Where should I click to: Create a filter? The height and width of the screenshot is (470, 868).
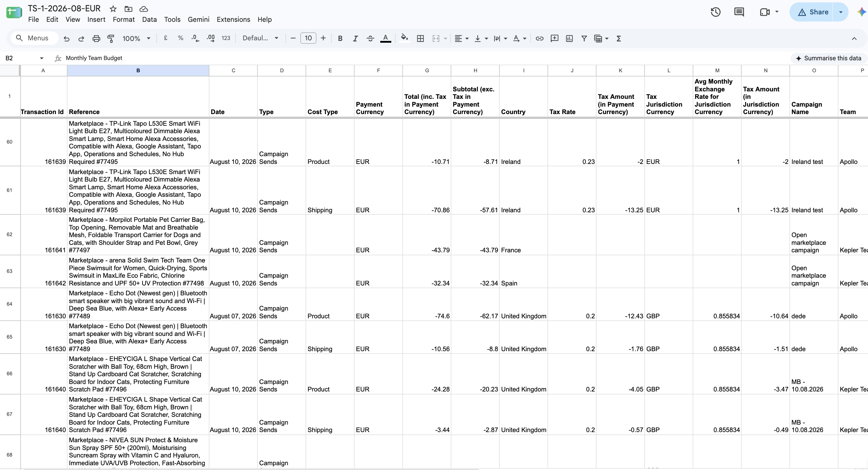pos(584,39)
